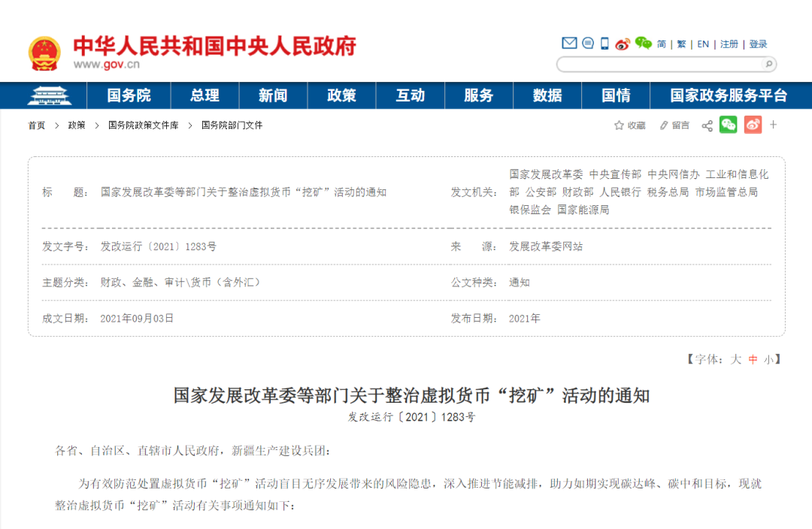
Task: Open the 新闻 menu
Action: [x=273, y=95]
